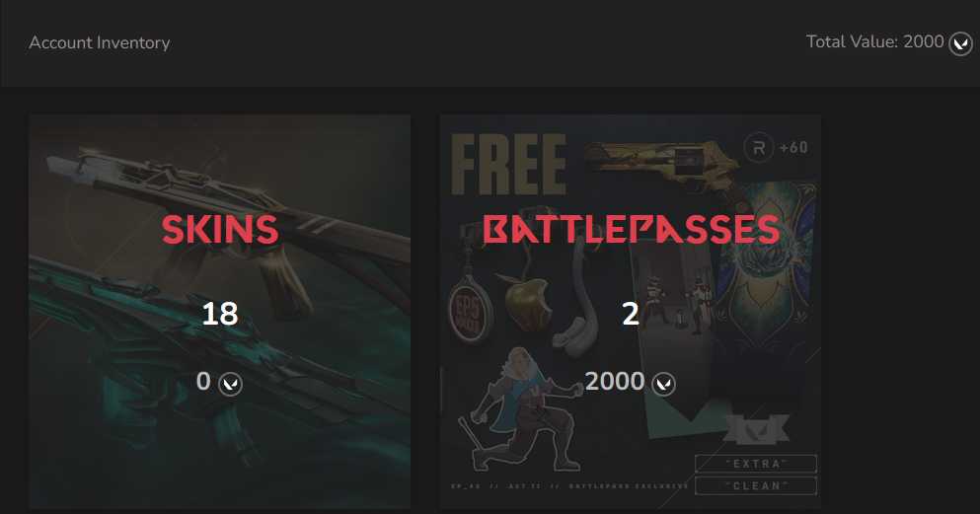Click the Valorant Points icon beside Total Value
Screen dimensions: 980x514
point(960,44)
